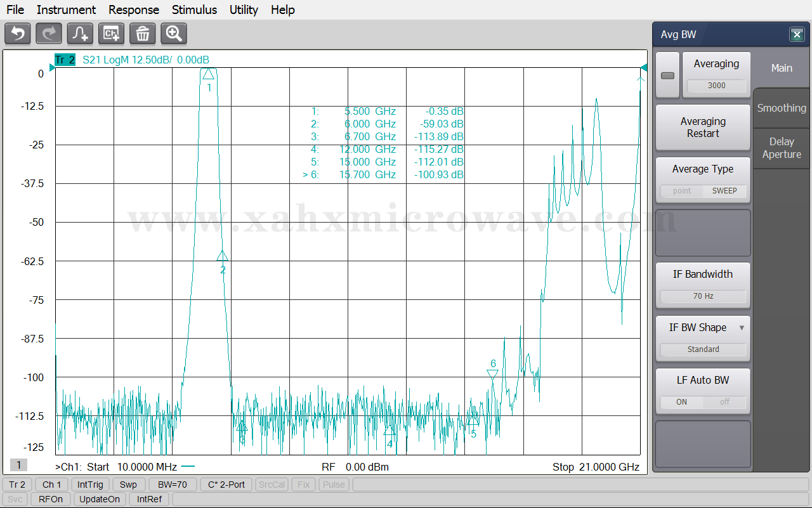Click the IF Bandwidth 70 Hz field
812x508 pixels.
tap(703, 296)
